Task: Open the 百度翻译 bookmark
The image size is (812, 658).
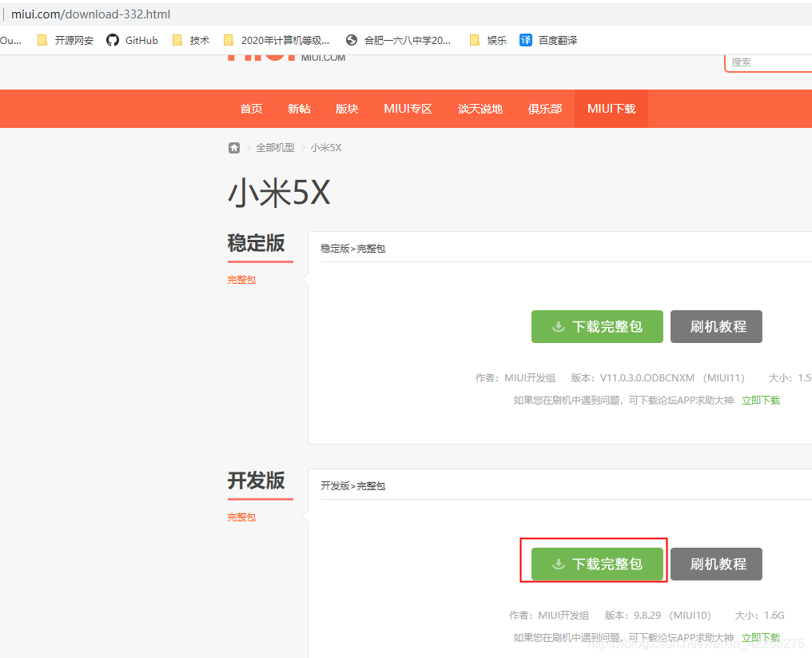Action: click(x=548, y=41)
